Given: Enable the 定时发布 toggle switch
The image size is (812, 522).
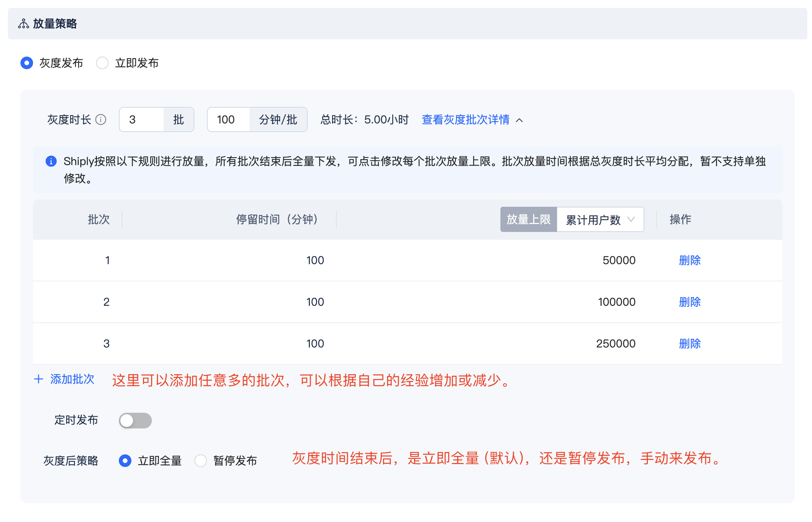Looking at the screenshot, I should 135,420.
